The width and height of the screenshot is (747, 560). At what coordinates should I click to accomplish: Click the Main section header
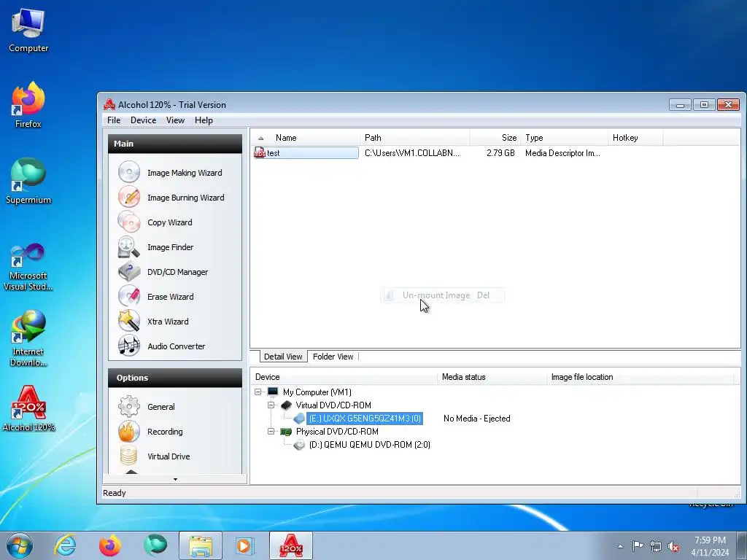point(175,144)
